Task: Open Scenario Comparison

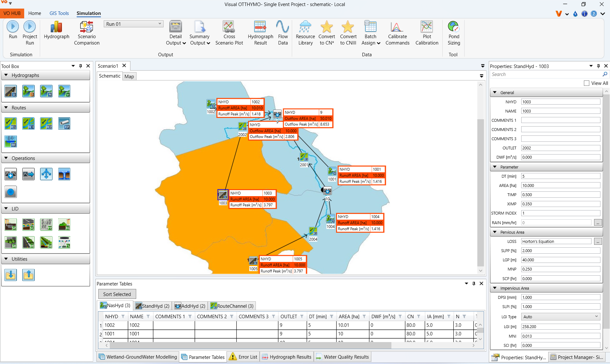Action: pos(87,33)
